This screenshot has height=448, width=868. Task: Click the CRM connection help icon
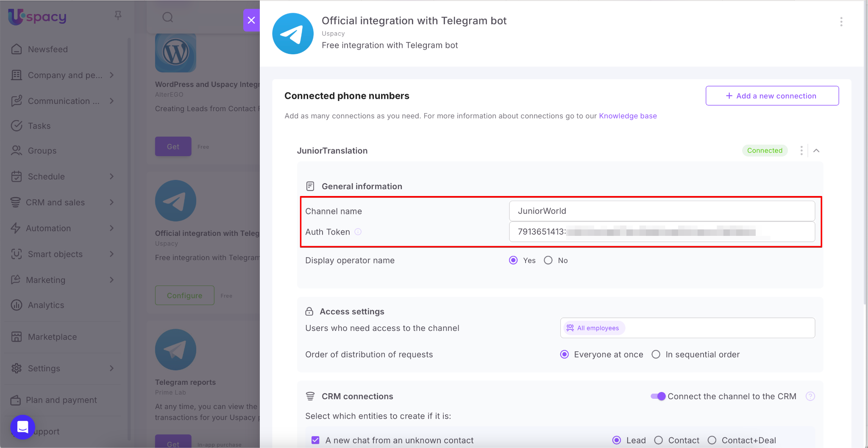tap(810, 396)
